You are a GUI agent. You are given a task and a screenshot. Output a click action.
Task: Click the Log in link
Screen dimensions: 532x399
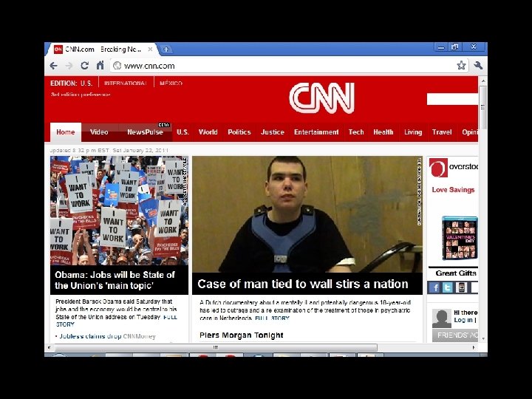tap(463, 320)
